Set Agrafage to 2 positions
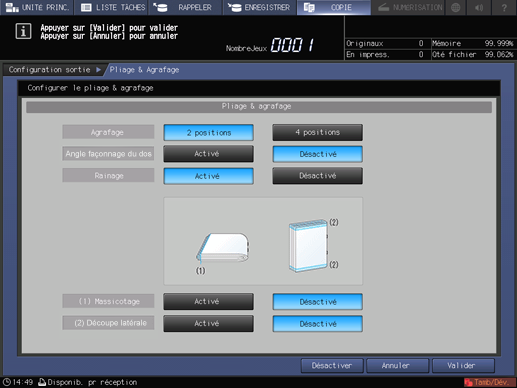Viewport: 517px width, 388px height. click(x=209, y=133)
